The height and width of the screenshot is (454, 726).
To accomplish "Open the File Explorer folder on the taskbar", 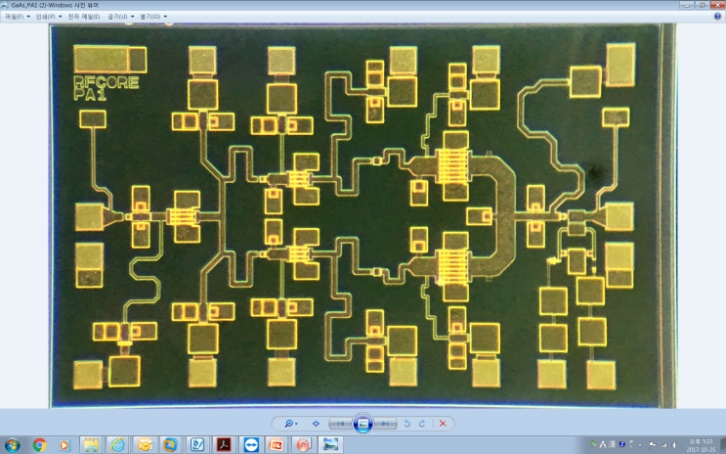I will point(90,445).
